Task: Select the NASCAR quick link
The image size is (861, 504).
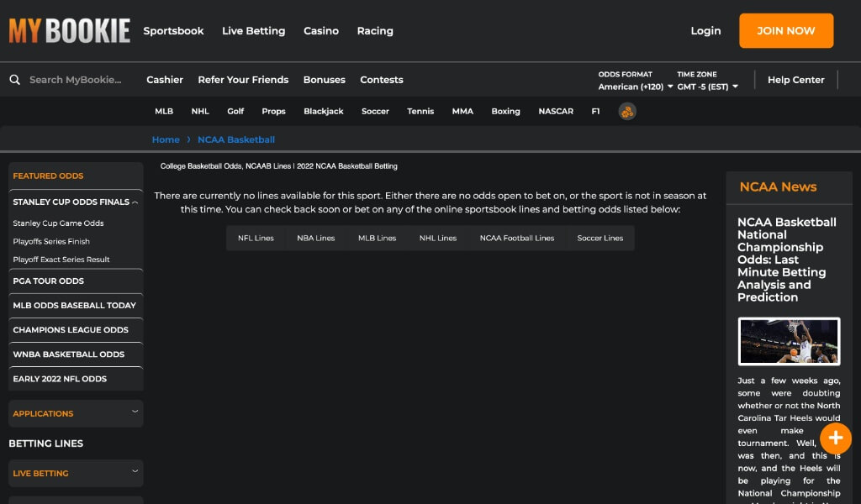Action: pyautogui.click(x=556, y=112)
